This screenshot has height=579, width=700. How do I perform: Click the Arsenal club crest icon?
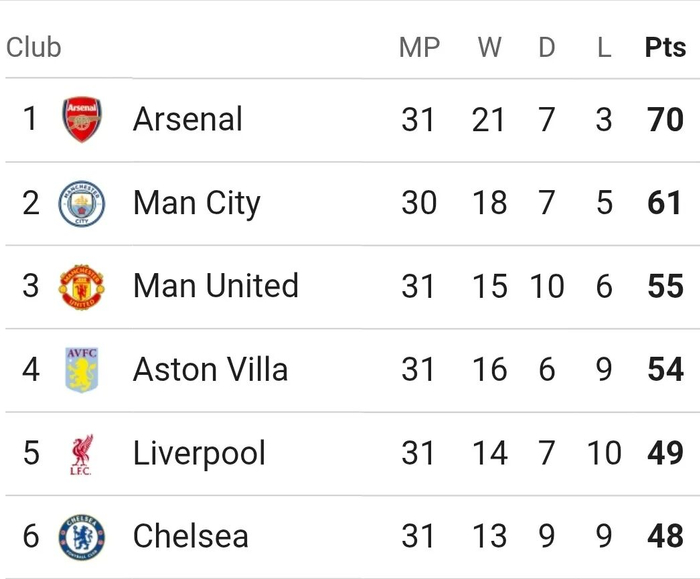pos(81,119)
